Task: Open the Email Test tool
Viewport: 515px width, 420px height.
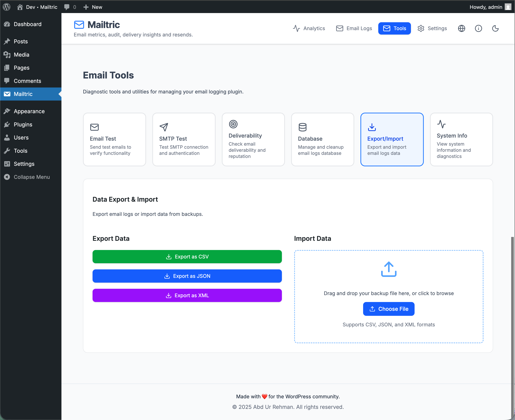Action: [114, 140]
